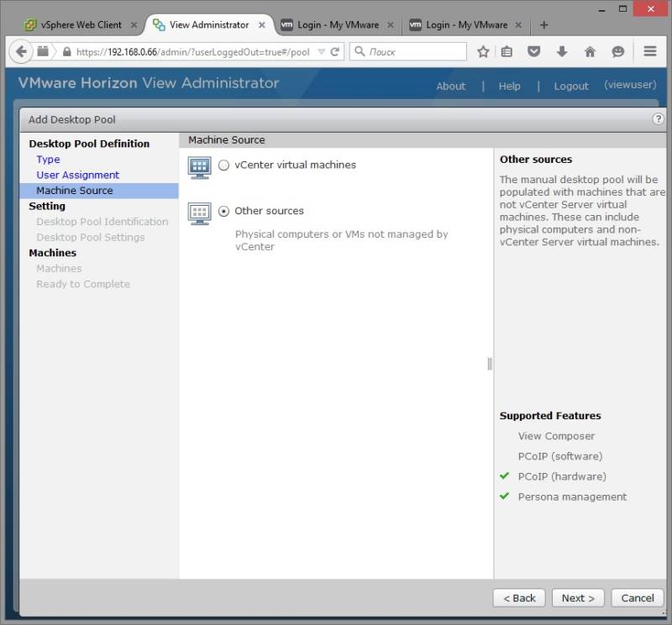Click the Other sources monitor icon
Screen dimensions: 672x625
point(199,213)
